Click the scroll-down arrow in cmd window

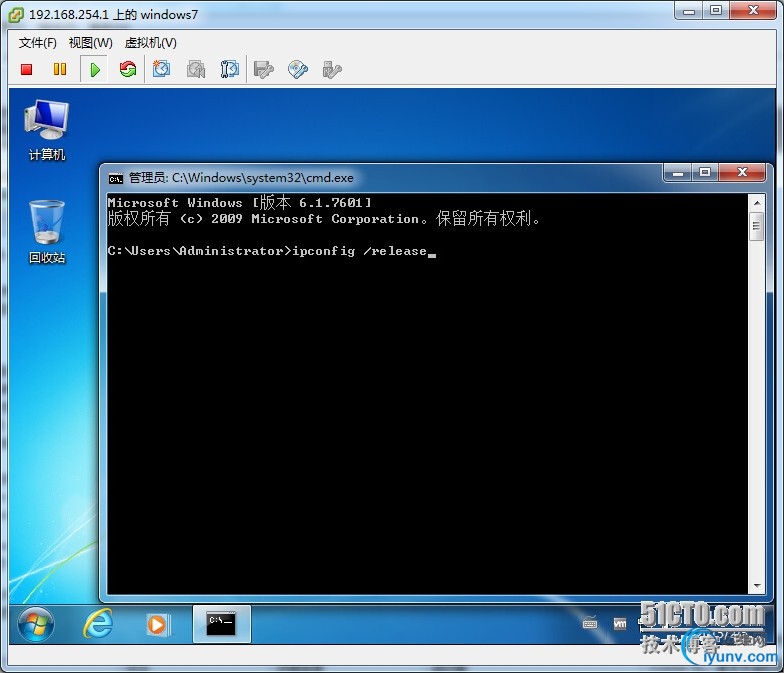pyautogui.click(x=756, y=586)
